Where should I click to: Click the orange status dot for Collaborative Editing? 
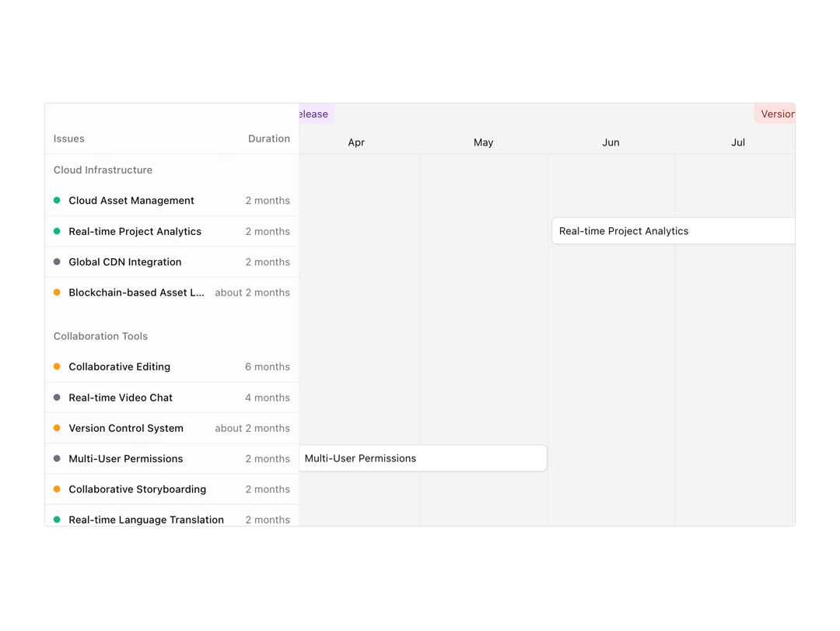pyautogui.click(x=57, y=366)
